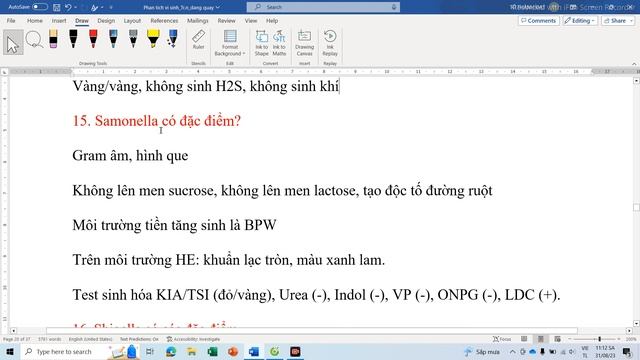Open the Windows Start menu
This screenshot has width=640, height=360.
click(10, 351)
